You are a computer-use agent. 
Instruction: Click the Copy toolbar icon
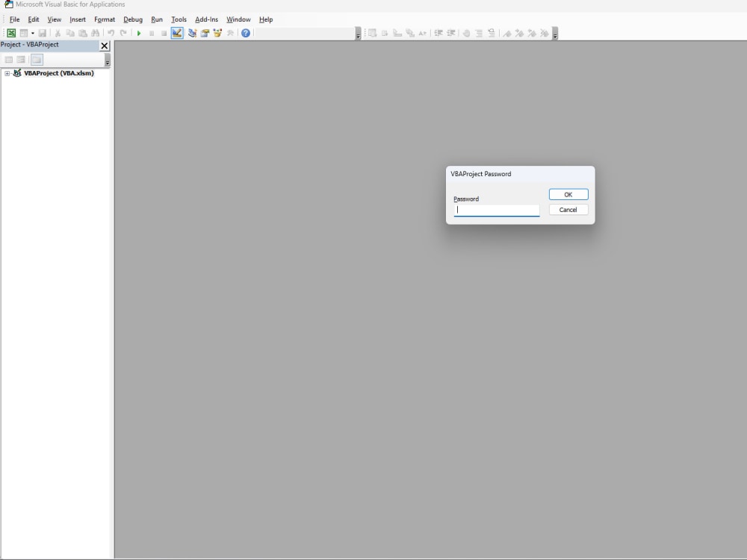pos(70,33)
